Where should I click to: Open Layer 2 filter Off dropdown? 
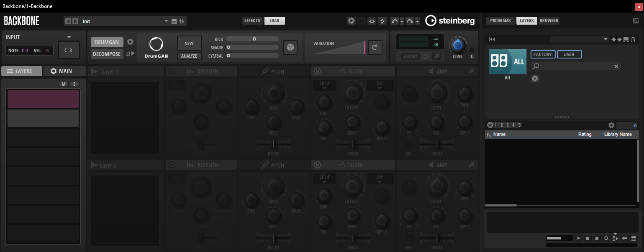[380, 179]
